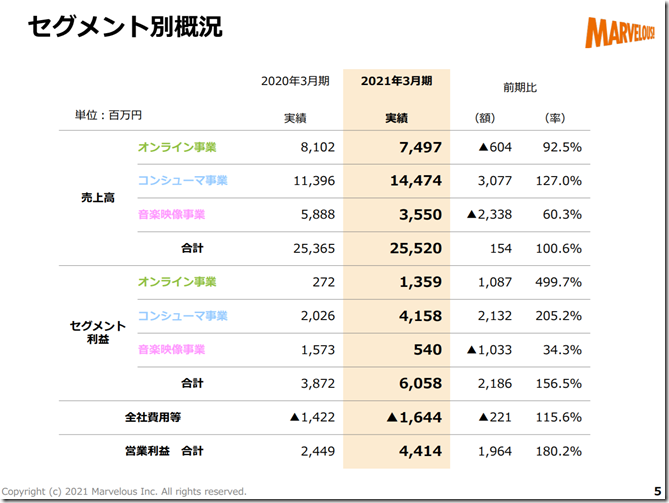Click the 34.3% rate cell
Image resolution: width=669 pixels, height=503 pixels.
pyautogui.click(x=562, y=350)
